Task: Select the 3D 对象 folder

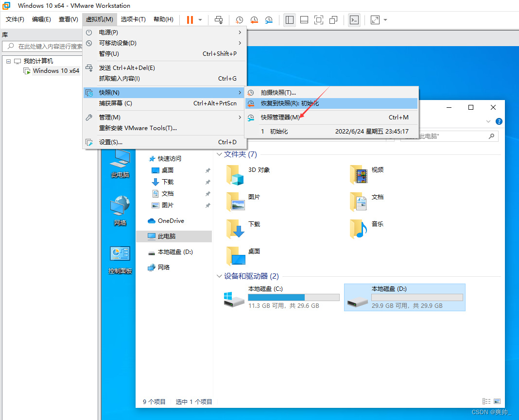Action: point(248,175)
